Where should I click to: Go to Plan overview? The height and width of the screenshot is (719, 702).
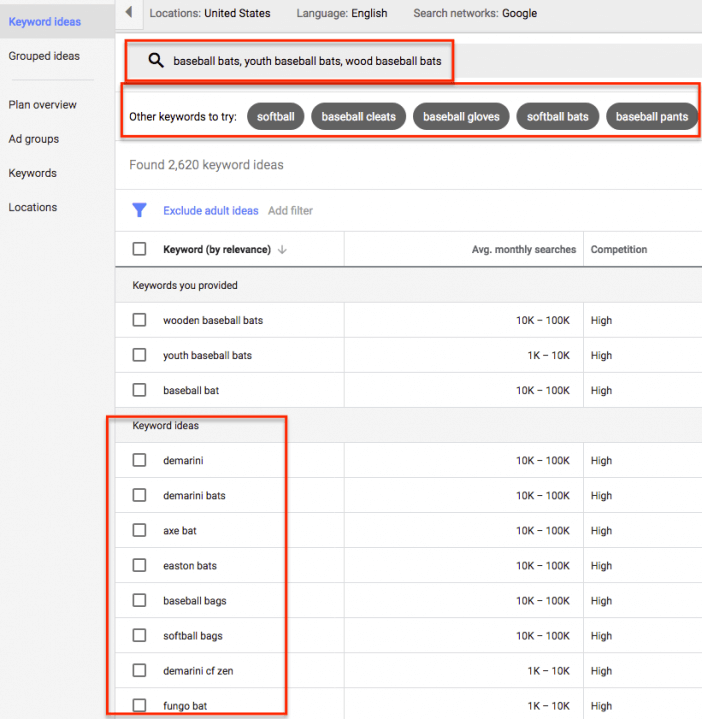pyautogui.click(x=43, y=105)
